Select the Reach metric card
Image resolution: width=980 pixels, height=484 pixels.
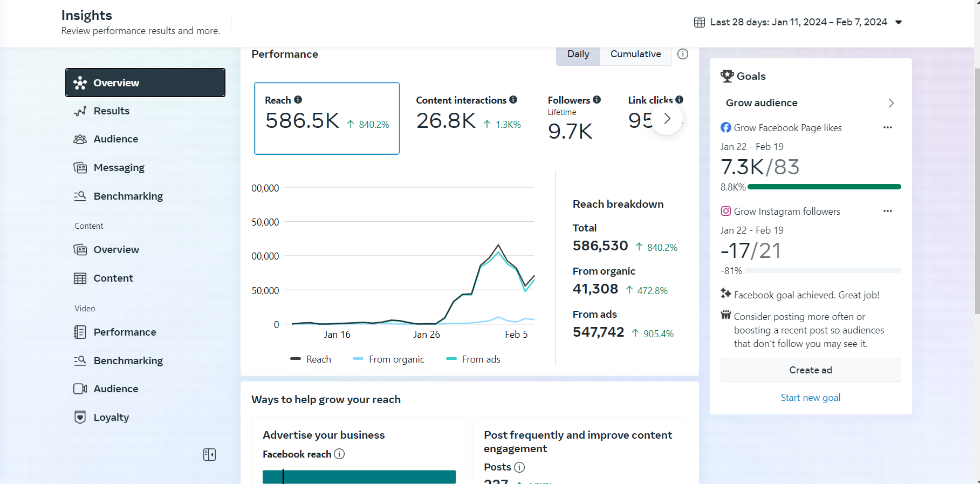click(326, 118)
